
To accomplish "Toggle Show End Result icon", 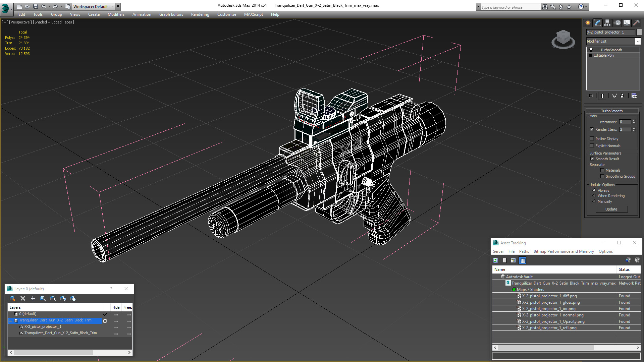I will point(602,96).
